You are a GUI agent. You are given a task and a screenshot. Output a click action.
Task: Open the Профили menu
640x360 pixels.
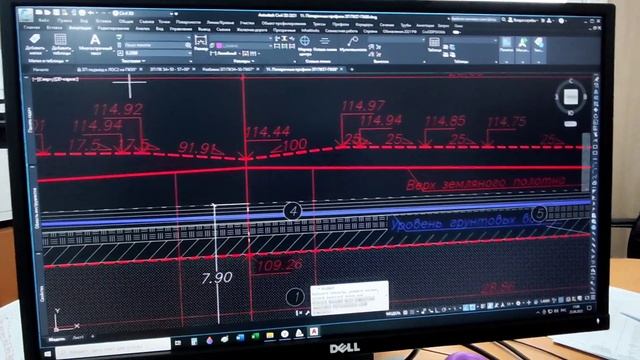tap(340, 24)
